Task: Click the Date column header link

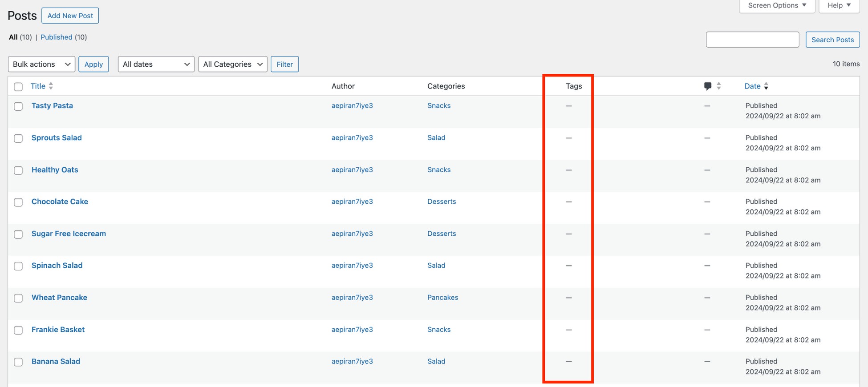Action: [752, 86]
